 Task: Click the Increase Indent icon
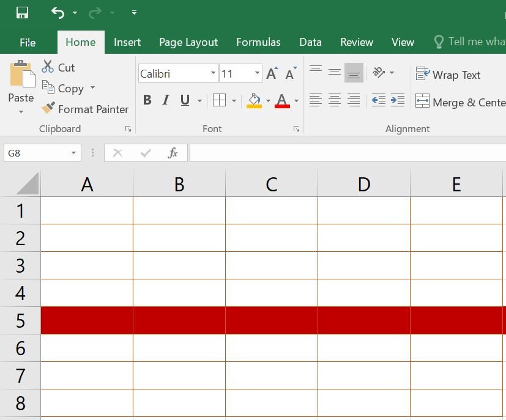(398, 100)
